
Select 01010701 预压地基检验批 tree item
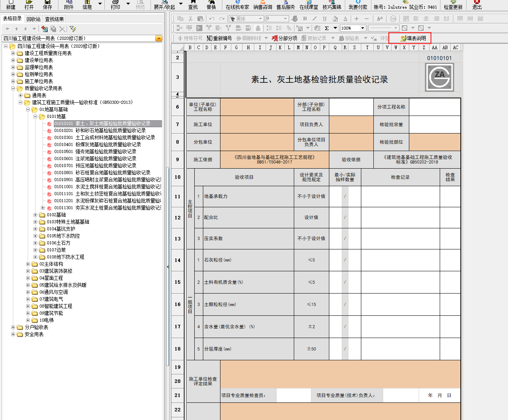[95, 166]
